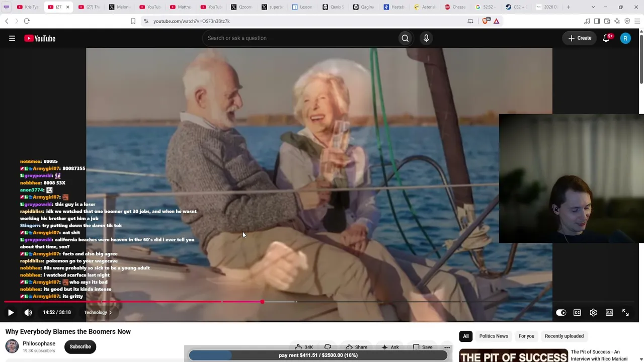
Task: Open The Pit of Success video thumbnail
Action: click(513, 355)
